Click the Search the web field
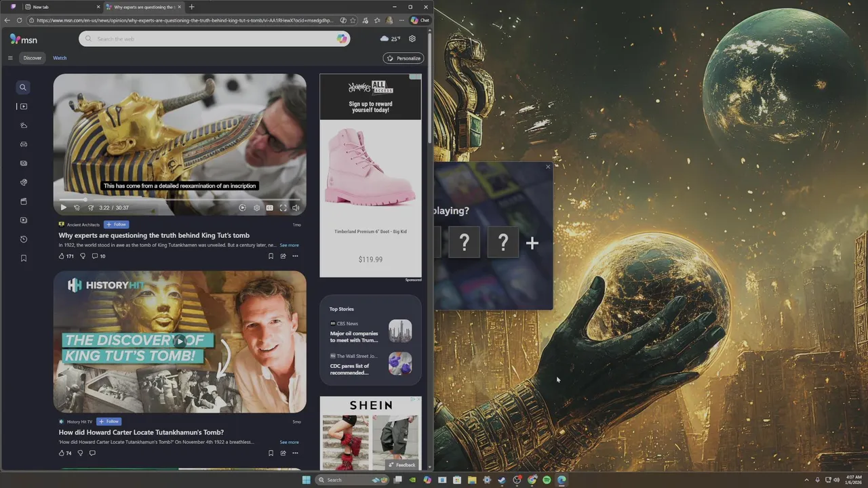 click(x=214, y=39)
